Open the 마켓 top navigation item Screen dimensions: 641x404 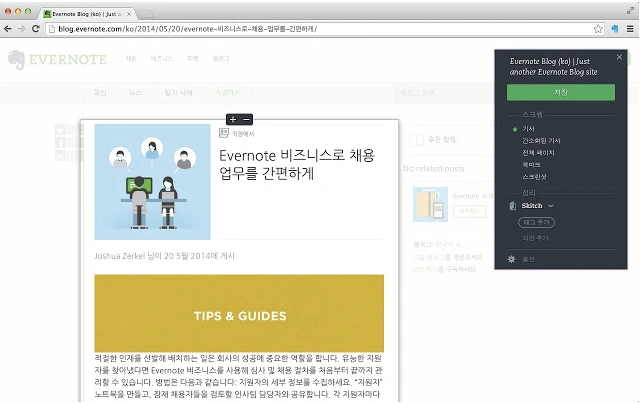[x=193, y=58]
